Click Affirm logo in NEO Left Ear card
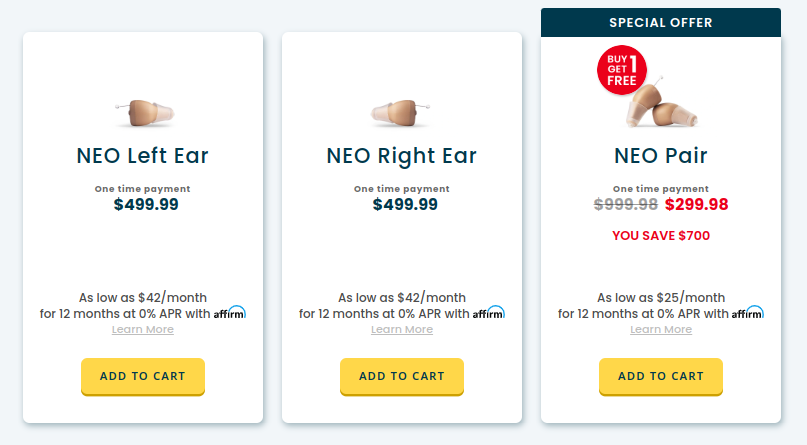The height and width of the screenshot is (445, 807). click(x=230, y=313)
